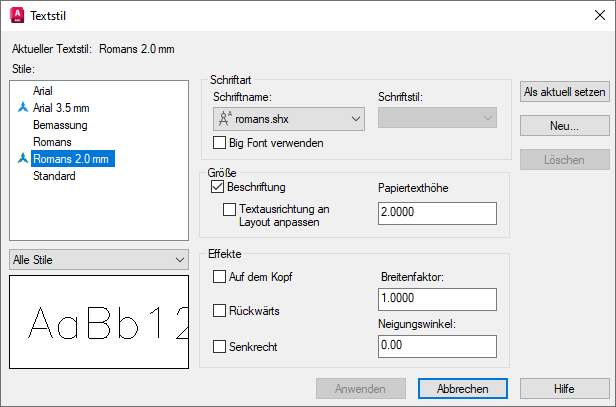Close the Textstil dialog window

600,15
